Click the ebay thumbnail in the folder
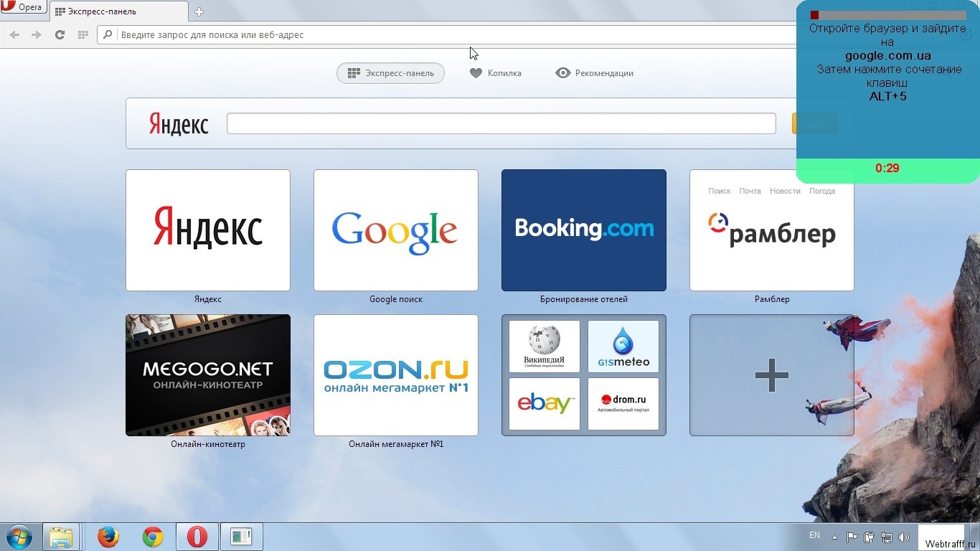Image resolution: width=980 pixels, height=551 pixels. 545,404
